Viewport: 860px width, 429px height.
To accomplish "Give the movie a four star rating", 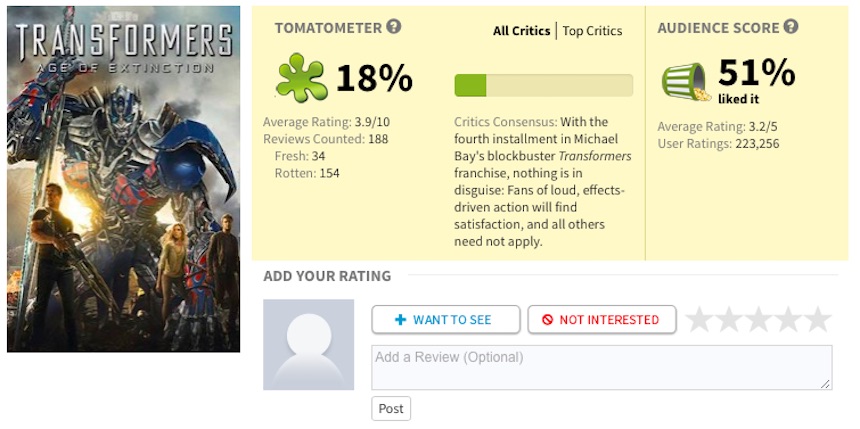I will pos(789,319).
